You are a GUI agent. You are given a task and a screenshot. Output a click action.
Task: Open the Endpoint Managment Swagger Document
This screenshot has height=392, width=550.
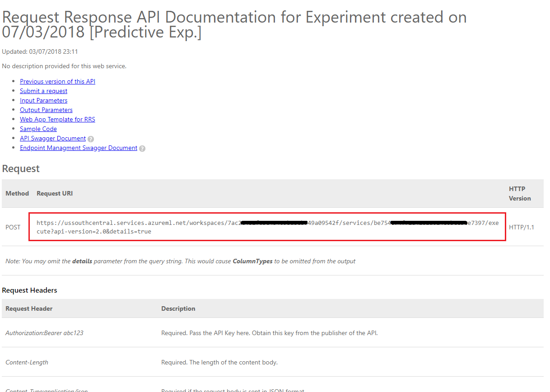[x=79, y=148]
